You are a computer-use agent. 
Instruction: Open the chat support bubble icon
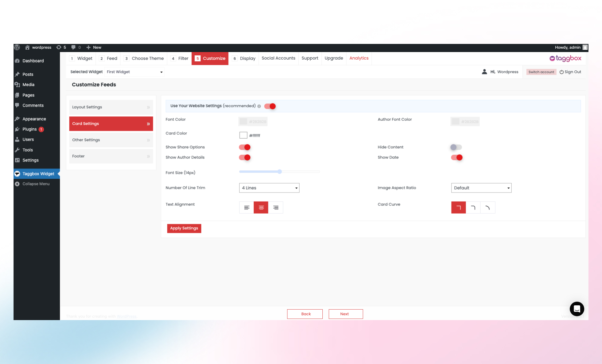577,309
